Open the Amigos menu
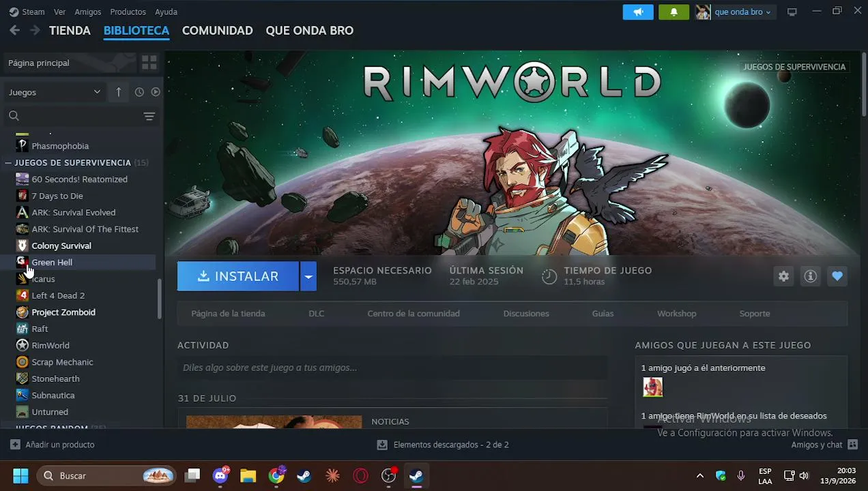 point(88,12)
